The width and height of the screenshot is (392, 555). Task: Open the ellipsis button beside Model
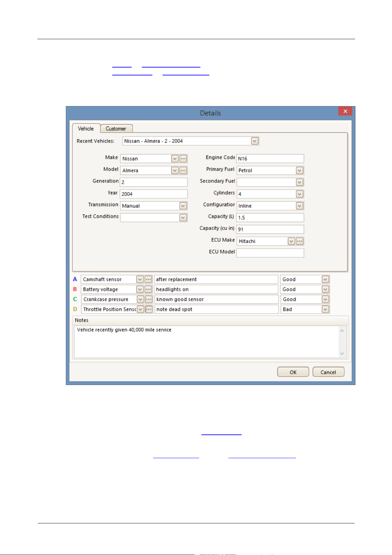pos(183,171)
